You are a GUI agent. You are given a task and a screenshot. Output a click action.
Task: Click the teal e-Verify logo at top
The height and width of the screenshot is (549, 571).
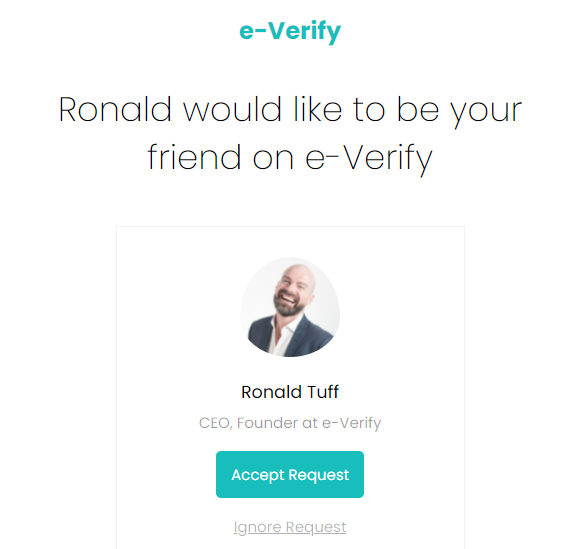pos(290,32)
